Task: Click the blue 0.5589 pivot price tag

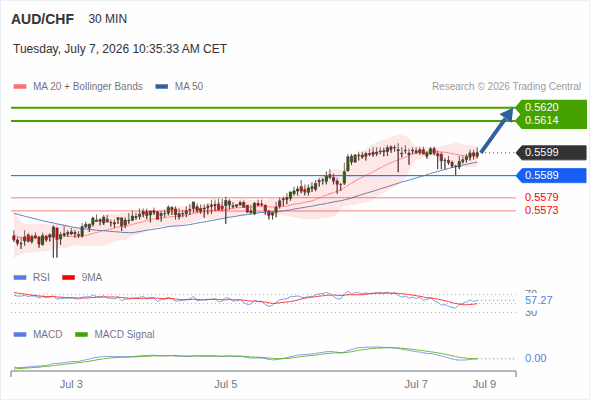Action: [551, 175]
